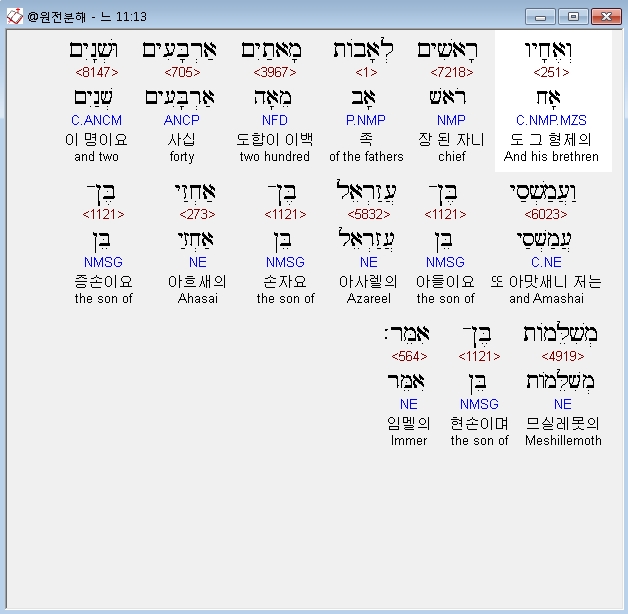Click Korean gloss '아흐새의'

[197, 282]
